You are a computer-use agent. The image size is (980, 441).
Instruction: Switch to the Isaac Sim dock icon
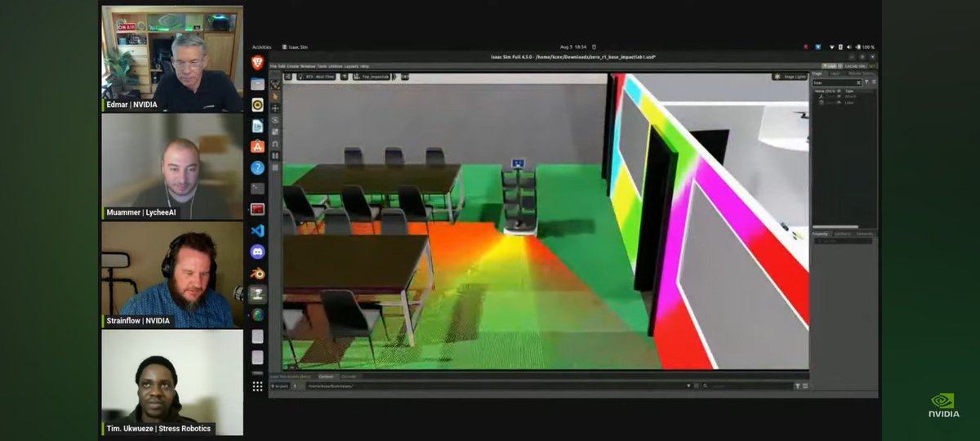pos(257,294)
